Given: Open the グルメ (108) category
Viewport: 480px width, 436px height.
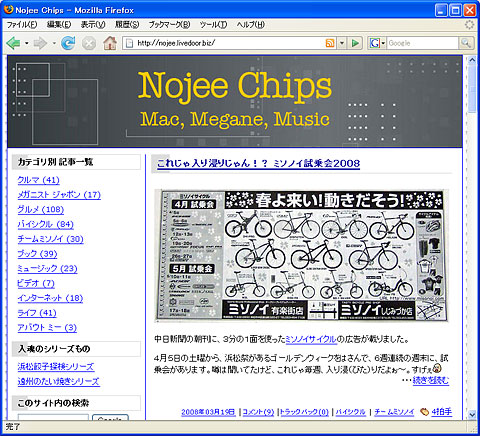Looking at the screenshot, I should [41, 209].
